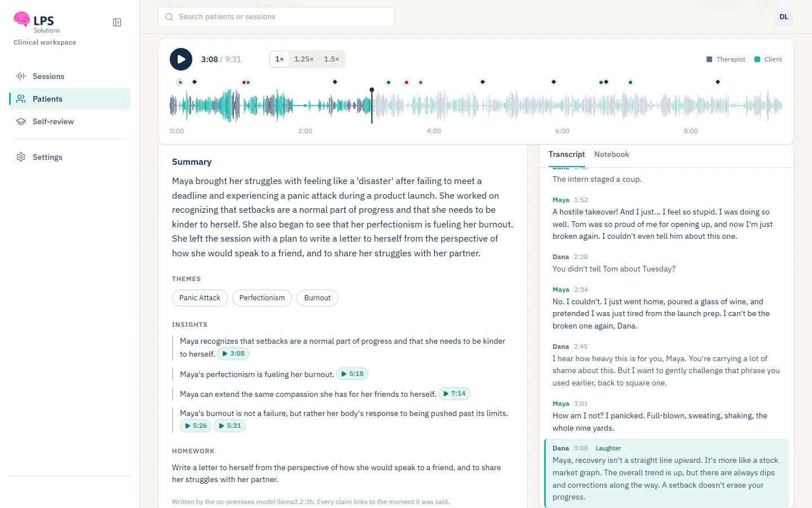Set playback speed to 1.5×
The image size is (812, 508).
click(x=332, y=59)
